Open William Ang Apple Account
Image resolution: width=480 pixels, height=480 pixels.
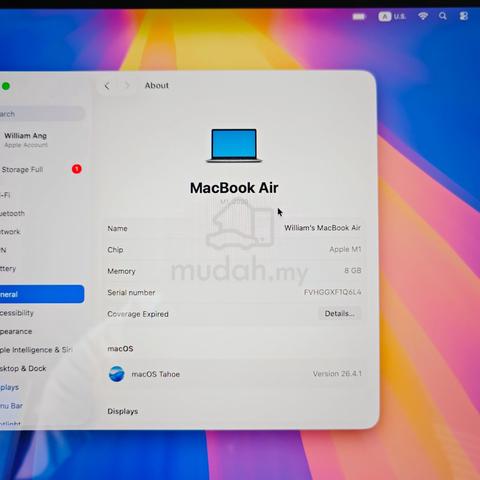(26, 140)
